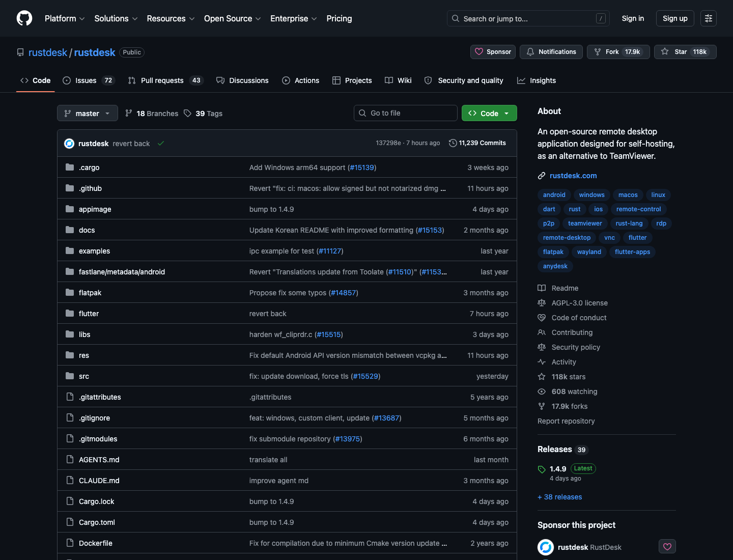Open the fastlane/metadata/android folder
Screen dimensions: 733x560
[x=122, y=272]
